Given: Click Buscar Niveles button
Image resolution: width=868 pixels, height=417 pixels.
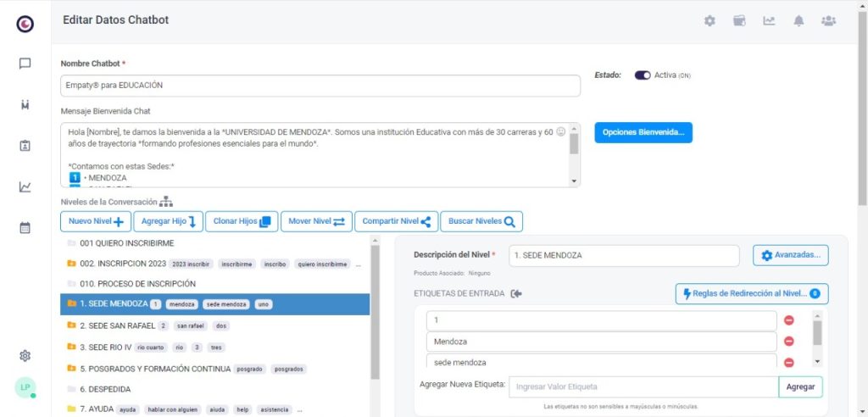Looking at the screenshot, I should click(481, 221).
